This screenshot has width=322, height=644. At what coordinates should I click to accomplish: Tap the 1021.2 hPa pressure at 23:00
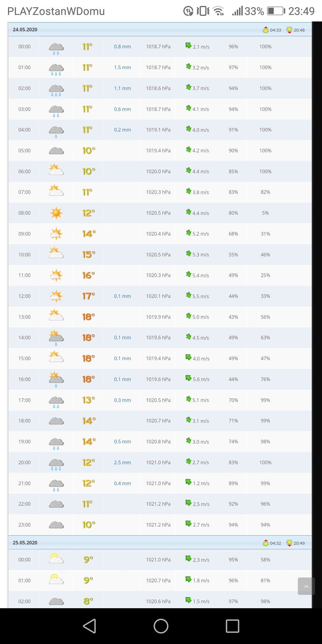point(158,525)
